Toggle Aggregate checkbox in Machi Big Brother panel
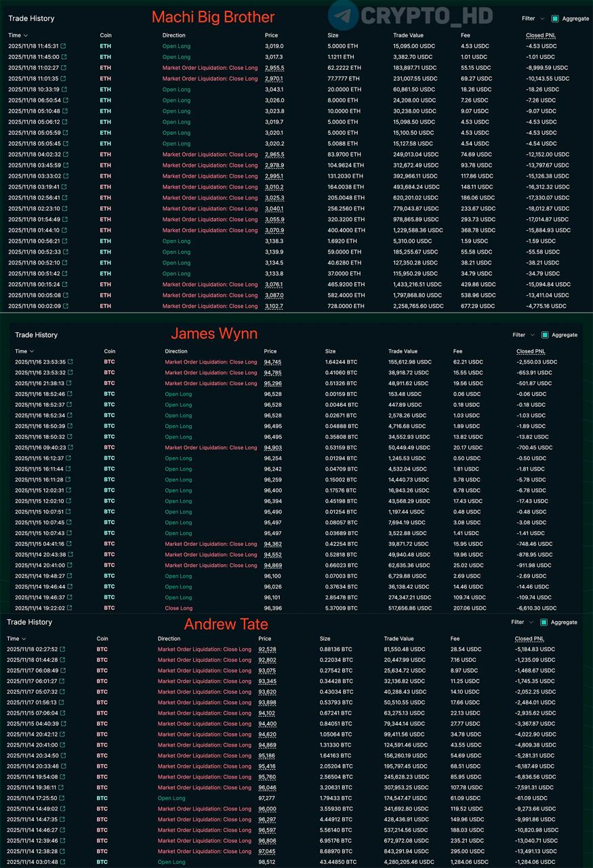Viewport: 593px width, 868px height. [x=555, y=19]
